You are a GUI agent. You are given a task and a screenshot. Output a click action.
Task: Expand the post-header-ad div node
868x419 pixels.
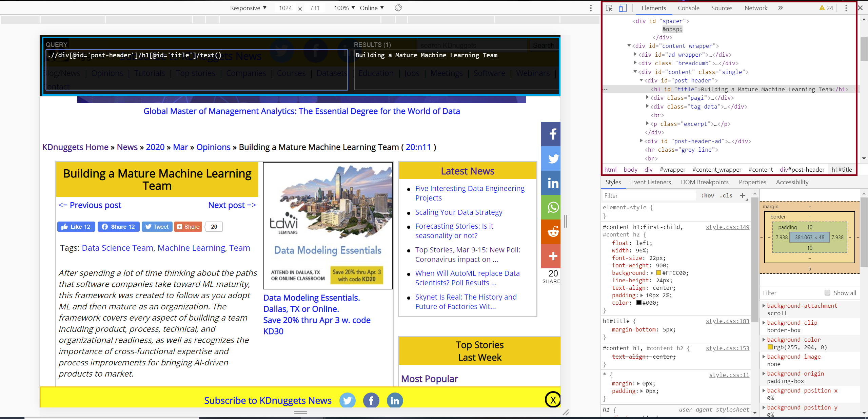(x=641, y=141)
